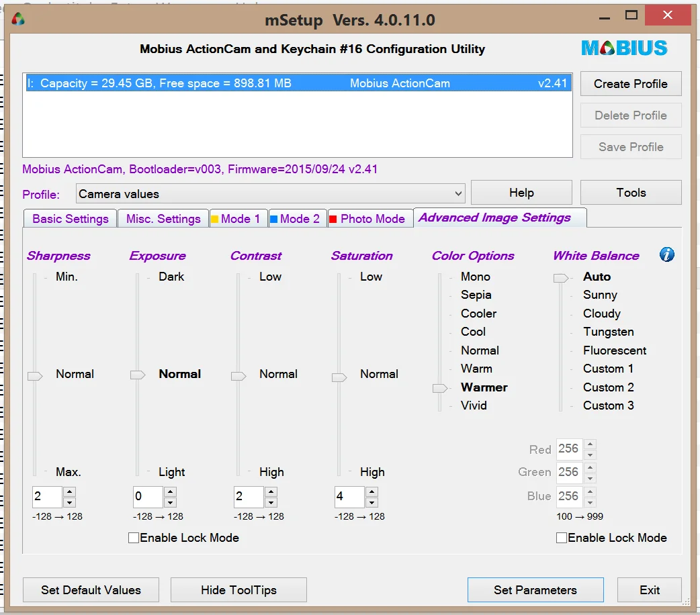
Task: Click the Create Profile button
Action: (631, 83)
